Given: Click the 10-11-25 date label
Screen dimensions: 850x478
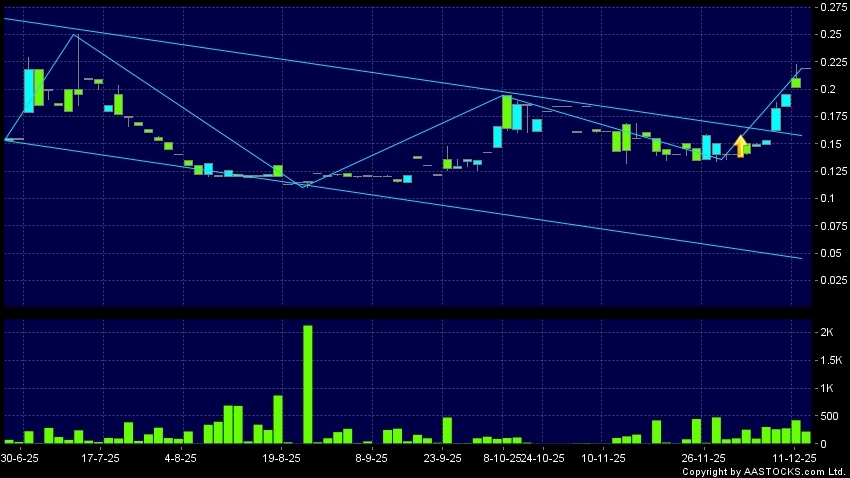Looking at the screenshot, I should pyautogui.click(x=603, y=456).
